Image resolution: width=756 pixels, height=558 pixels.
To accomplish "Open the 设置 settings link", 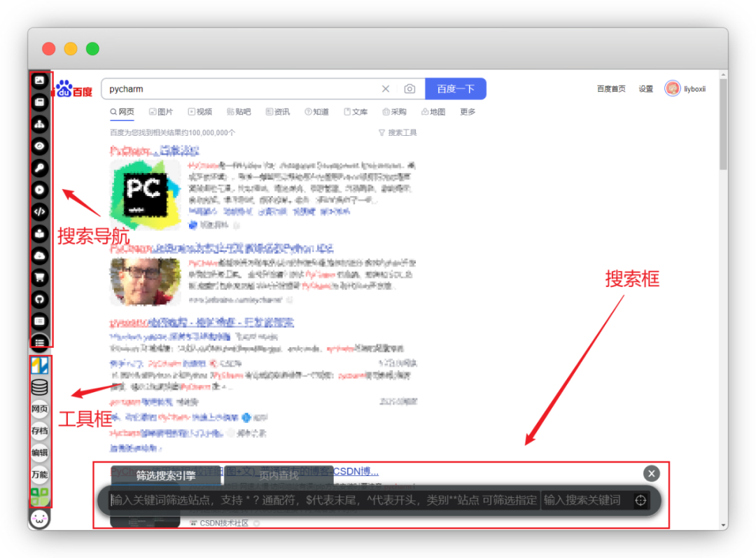I will pyautogui.click(x=645, y=89).
